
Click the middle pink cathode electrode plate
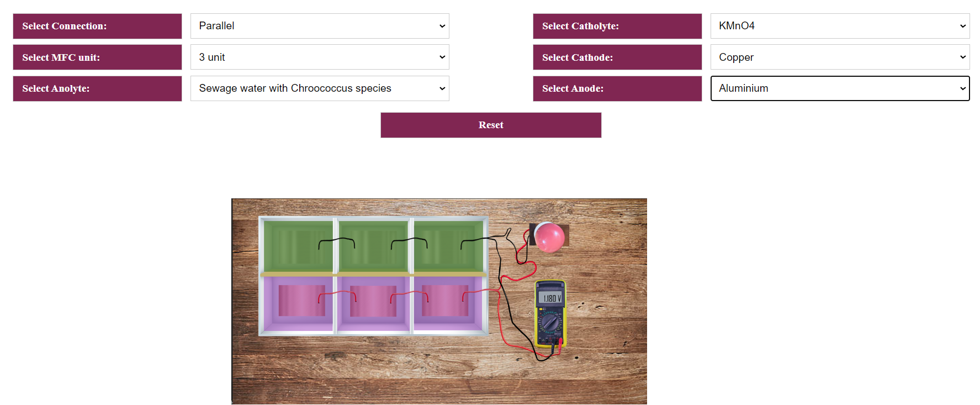(x=373, y=301)
